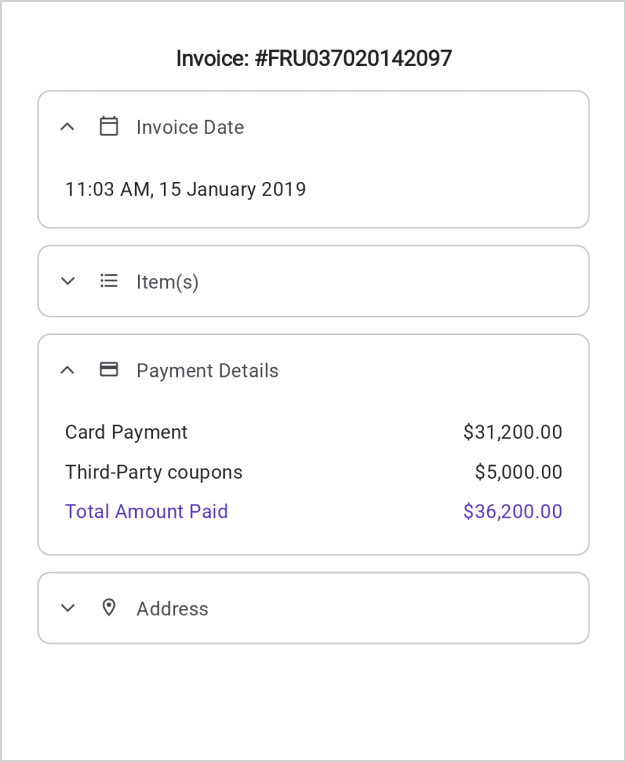This screenshot has width=626, height=762.
Task: Click the credit card icon beside Payment Details
Action: (x=109, y=370)
